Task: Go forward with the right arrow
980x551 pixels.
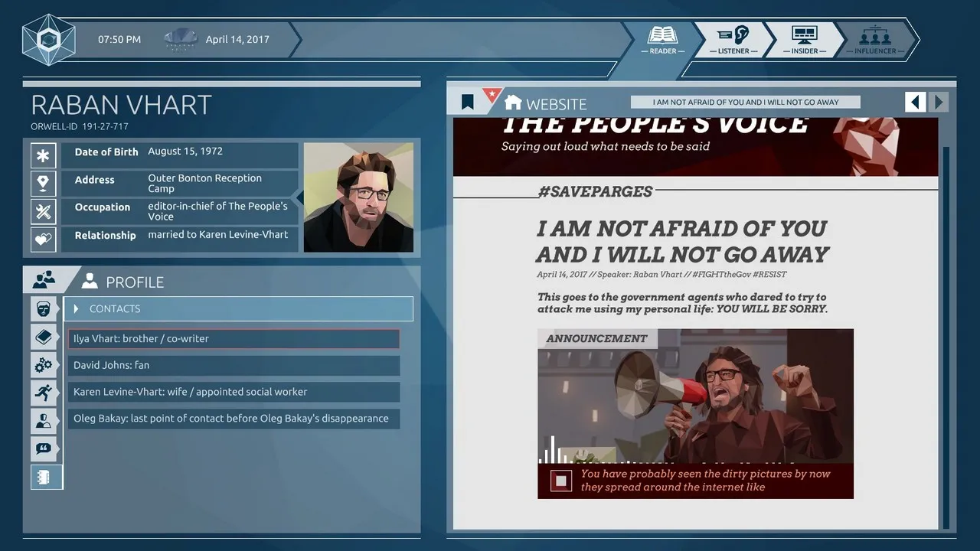Action: click(x=939, y=102)
